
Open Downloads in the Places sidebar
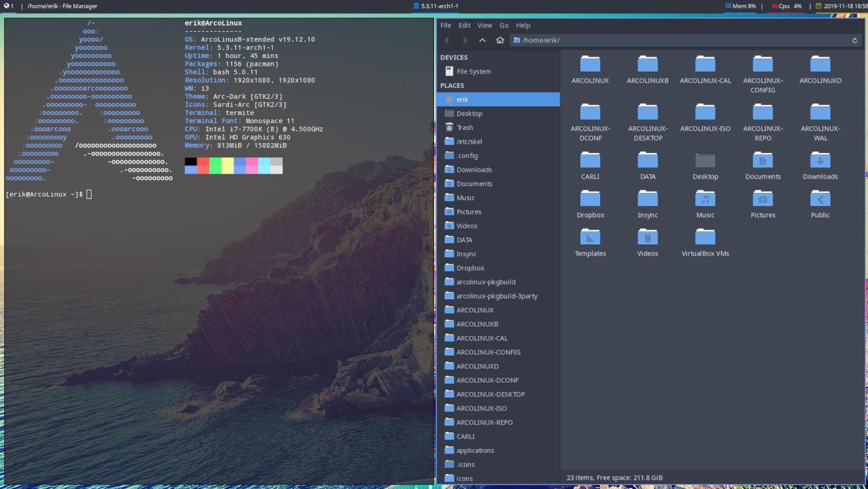tap(498, 170)
